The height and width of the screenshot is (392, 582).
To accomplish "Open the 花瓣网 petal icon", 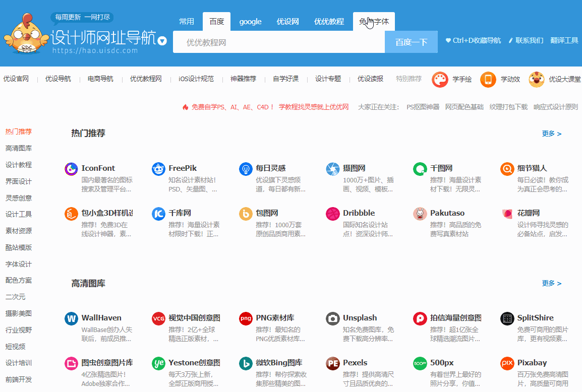I will point(507,214).
